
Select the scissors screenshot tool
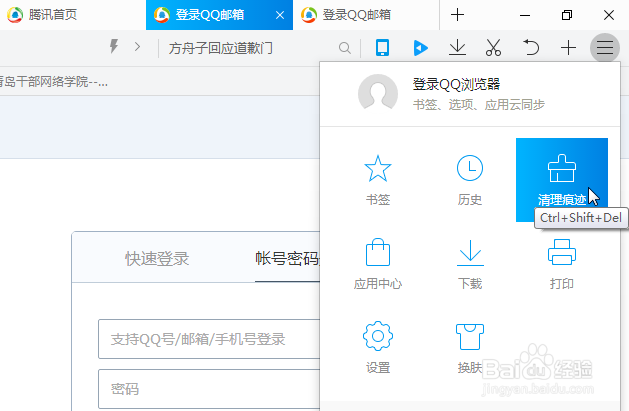pos(493,48)
